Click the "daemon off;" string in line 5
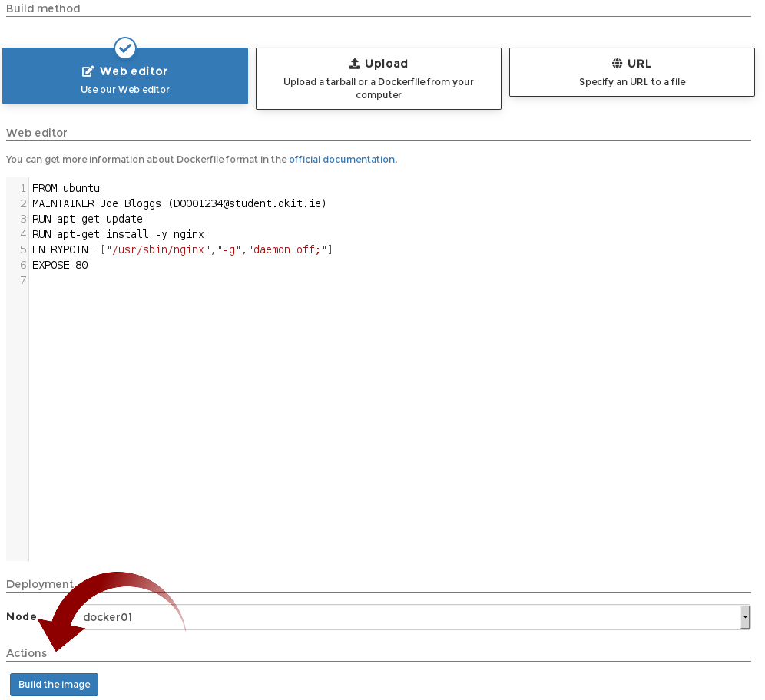Screen dimensions: 765x700 (x=287, y=249)
